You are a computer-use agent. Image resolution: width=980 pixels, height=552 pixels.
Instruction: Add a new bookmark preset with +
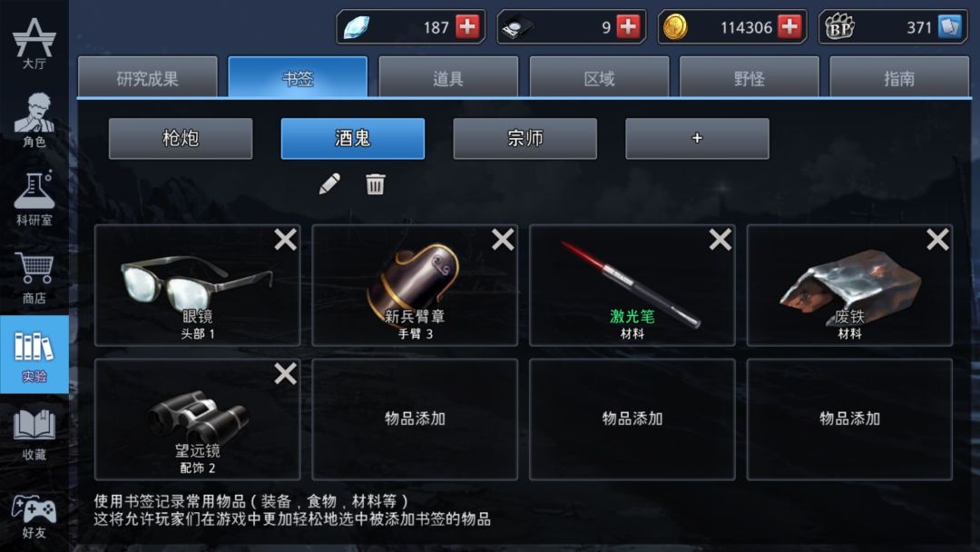(x=698, y=138)
